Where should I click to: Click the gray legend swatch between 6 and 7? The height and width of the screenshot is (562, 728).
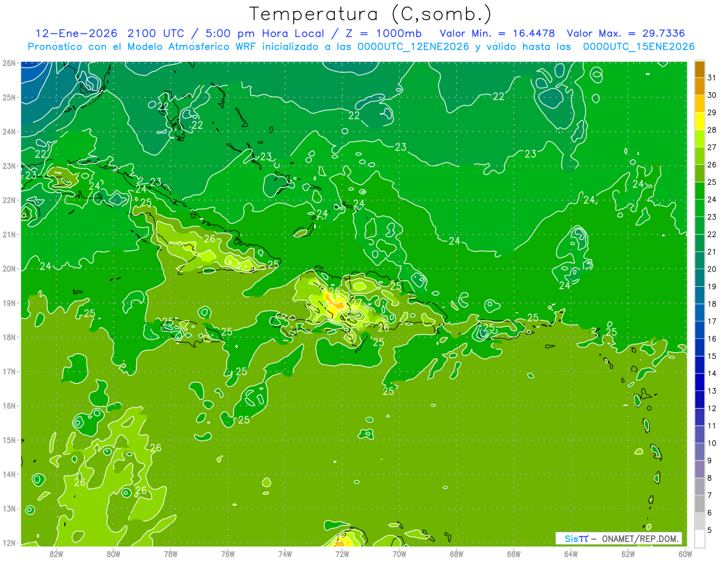coord(699,504)
